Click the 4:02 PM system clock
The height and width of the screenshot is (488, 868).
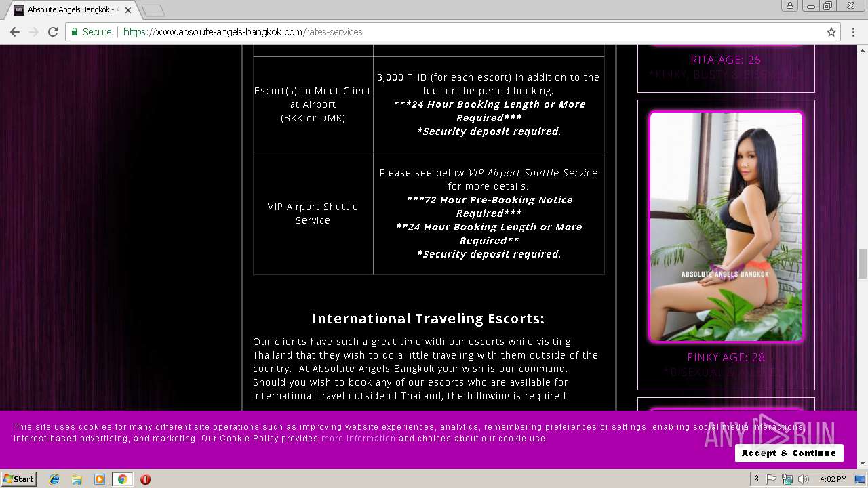[833, 479]
